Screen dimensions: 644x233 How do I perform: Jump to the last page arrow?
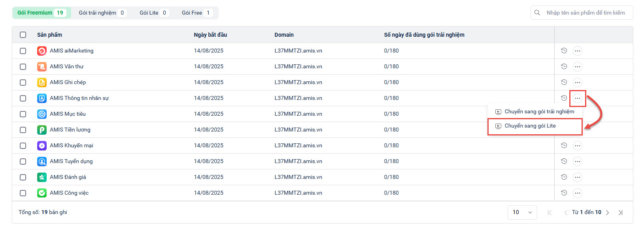[x=621, y=212]
